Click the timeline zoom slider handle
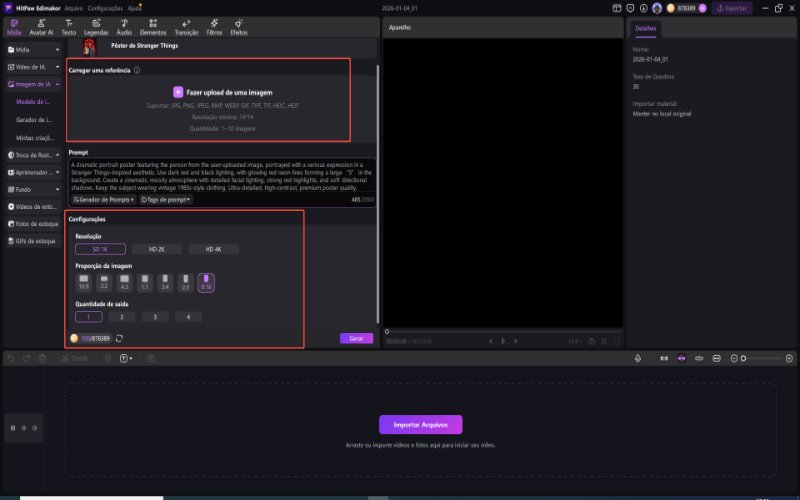This screenshot has height=500, width=800. pyautogui.click(x=743, y=358)
